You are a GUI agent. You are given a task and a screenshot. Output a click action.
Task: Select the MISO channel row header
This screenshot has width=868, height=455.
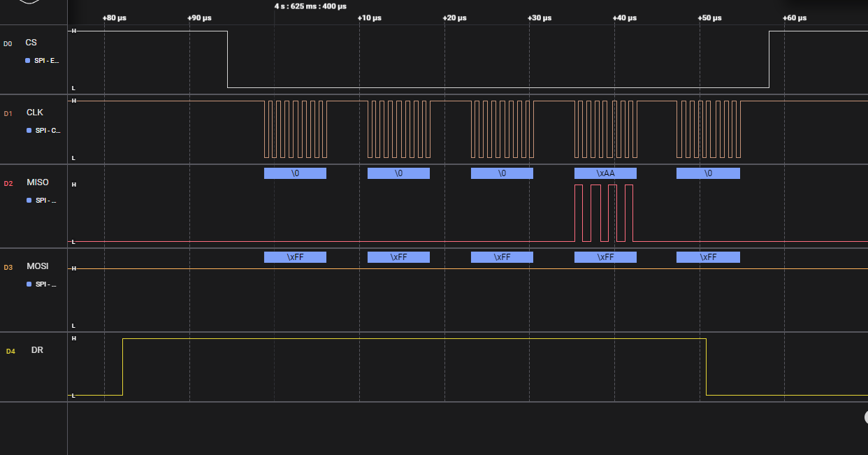coord(36,182)
